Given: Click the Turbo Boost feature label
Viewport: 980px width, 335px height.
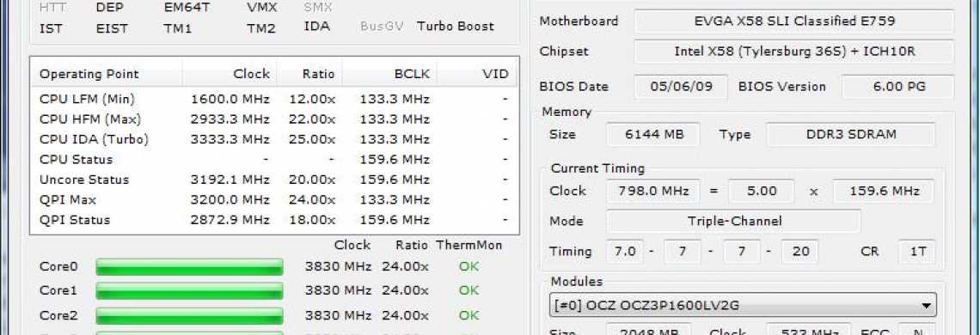Looking at the screenshot, I should [x=455, y=27].
